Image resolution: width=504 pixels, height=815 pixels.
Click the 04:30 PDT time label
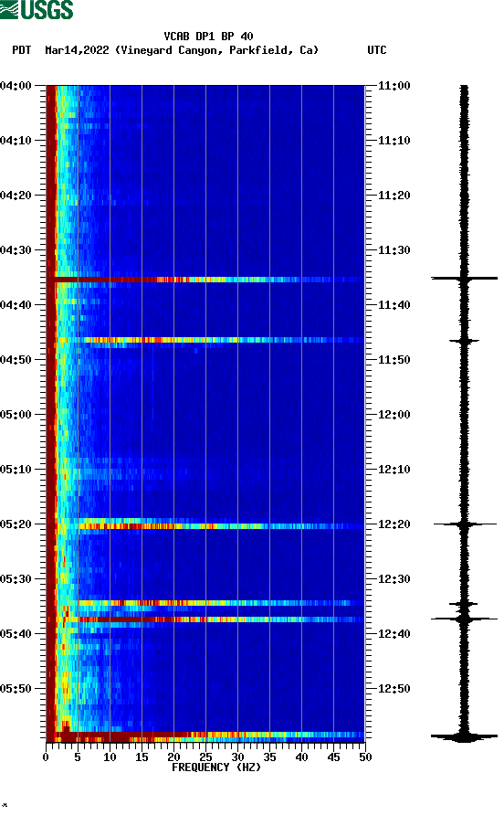(16, 250)
